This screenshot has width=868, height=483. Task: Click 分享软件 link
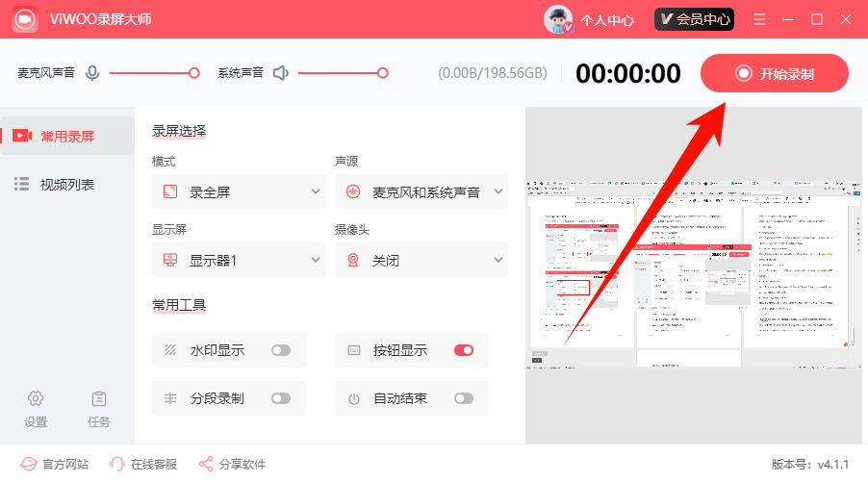243,464
